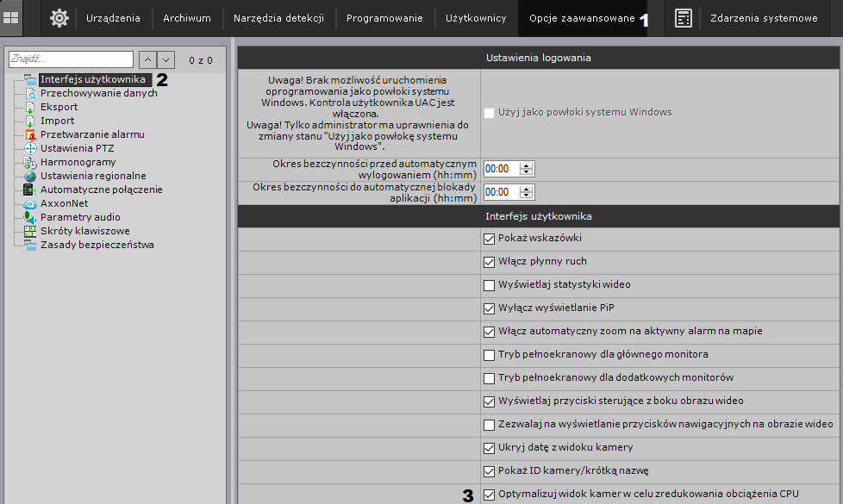Click the Skróty klawiszowe icon

[x=30, y=231]
